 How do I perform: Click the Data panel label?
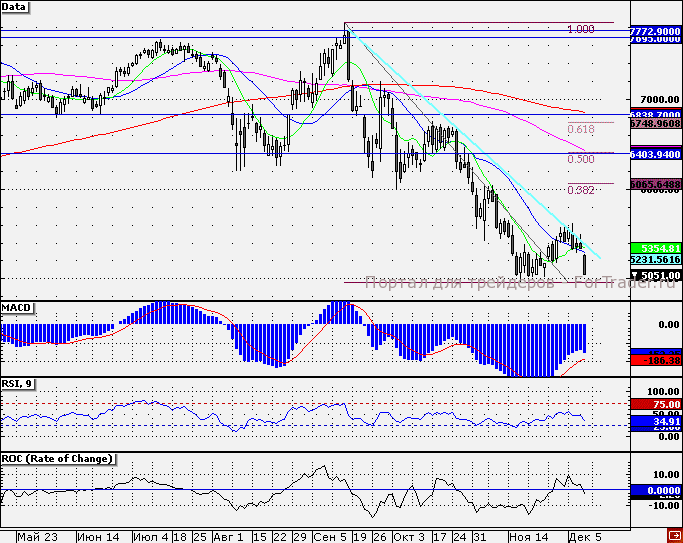tap(15, 7)
